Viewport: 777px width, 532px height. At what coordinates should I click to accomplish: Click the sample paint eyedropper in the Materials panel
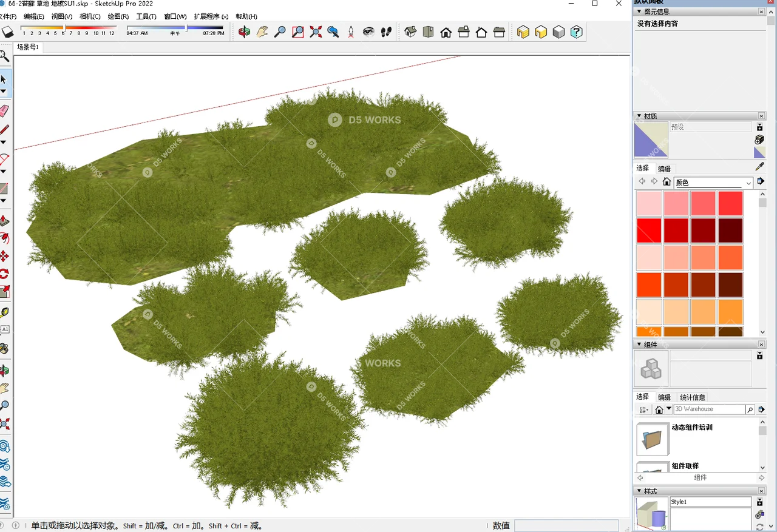759,167
